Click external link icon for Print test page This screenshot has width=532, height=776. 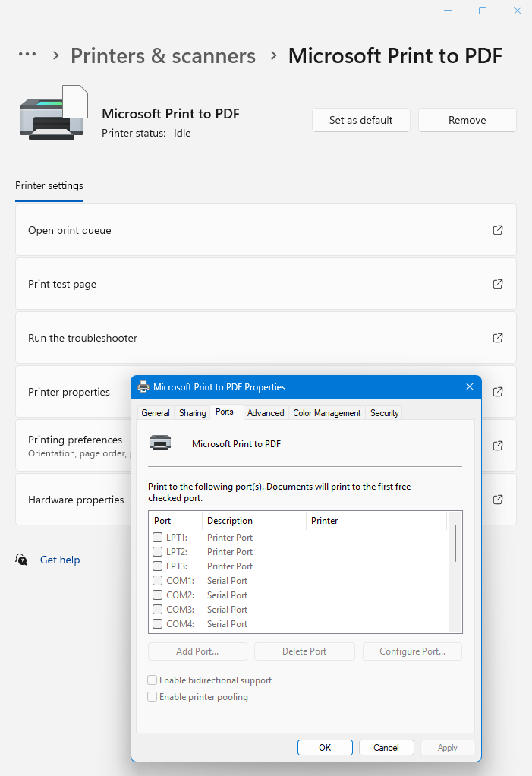pyautogui.click(x=497, y=284)
